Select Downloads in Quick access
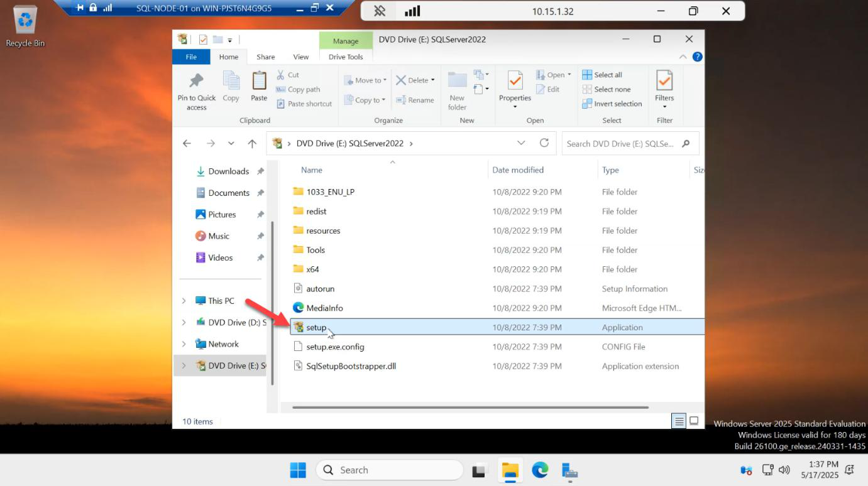The image size is (868, 486). pyautogui.click(x=229, y=171)
